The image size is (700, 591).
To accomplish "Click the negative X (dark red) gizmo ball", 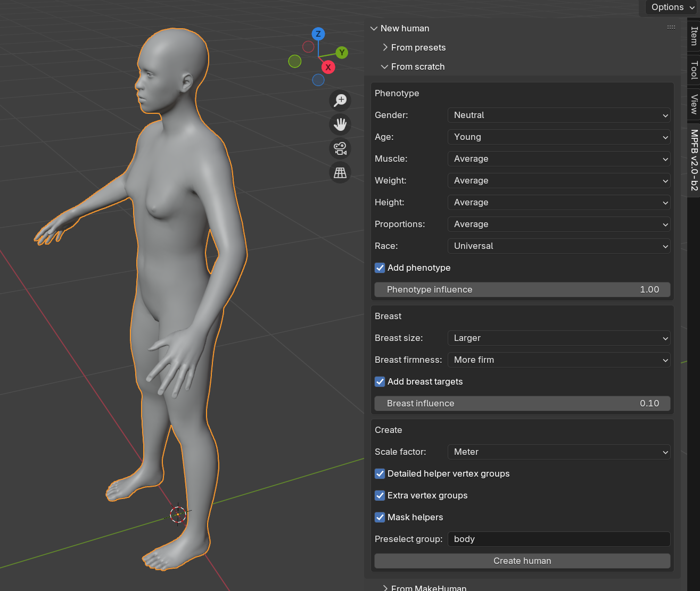I will (x=308, y=47).
